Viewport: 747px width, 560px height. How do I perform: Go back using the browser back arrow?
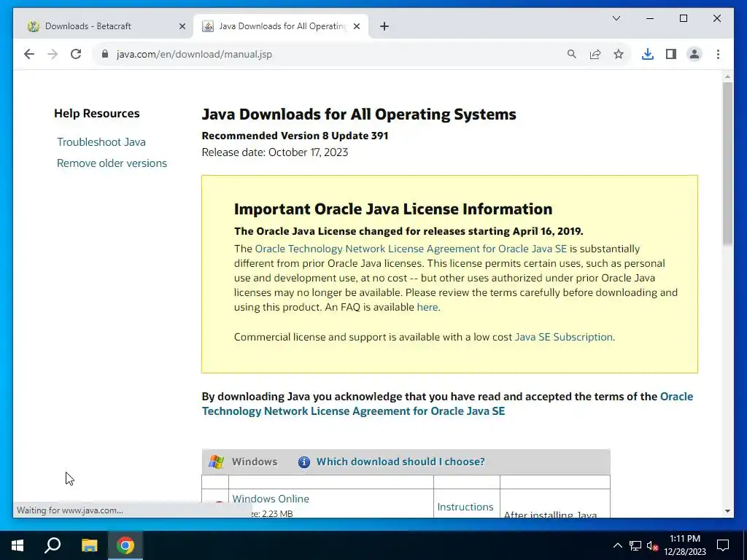tap(29, 54)
